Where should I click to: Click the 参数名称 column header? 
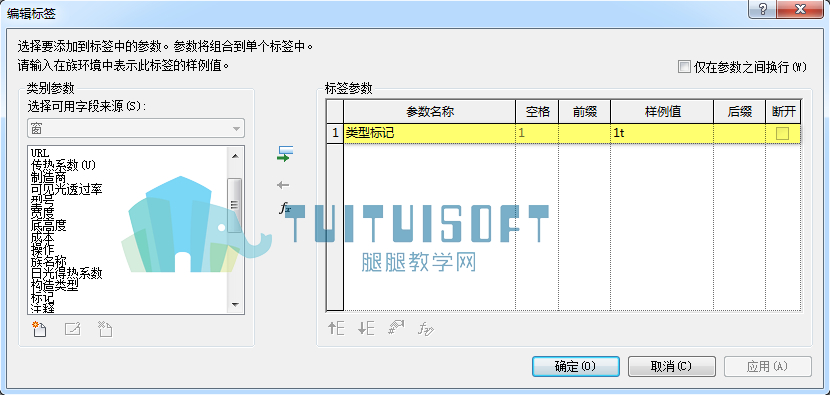[x=429, y=112]
